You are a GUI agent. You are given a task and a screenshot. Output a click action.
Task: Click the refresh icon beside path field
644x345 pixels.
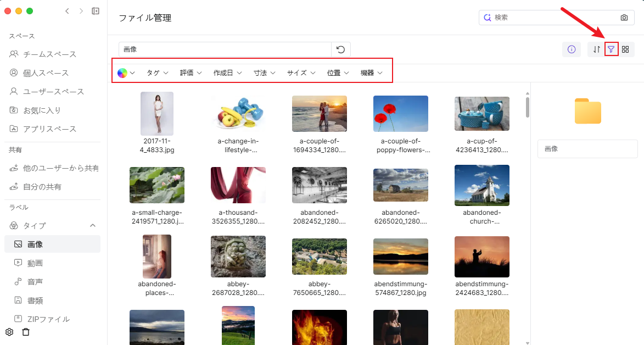tap(340, 49)
